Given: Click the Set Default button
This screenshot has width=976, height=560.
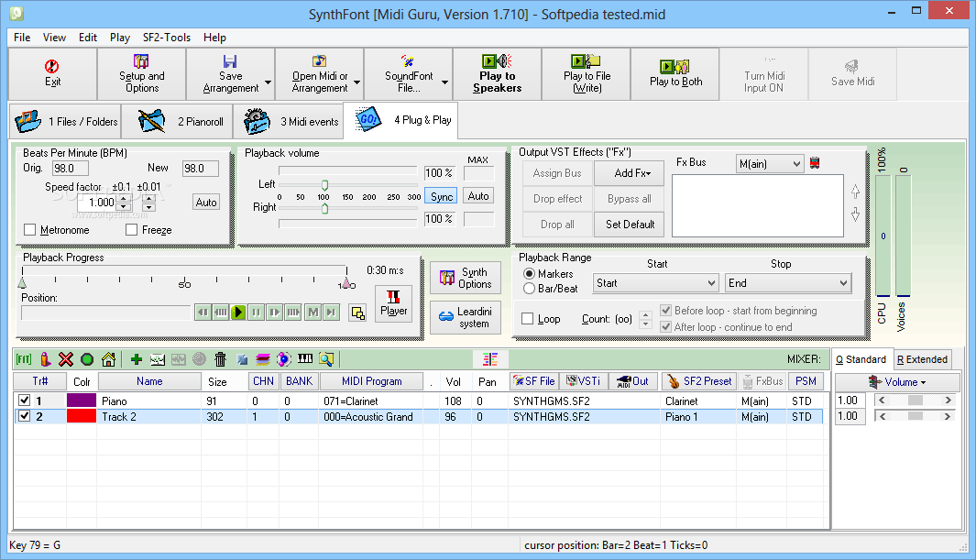Looking at the screenshot, I should [629, 224].
